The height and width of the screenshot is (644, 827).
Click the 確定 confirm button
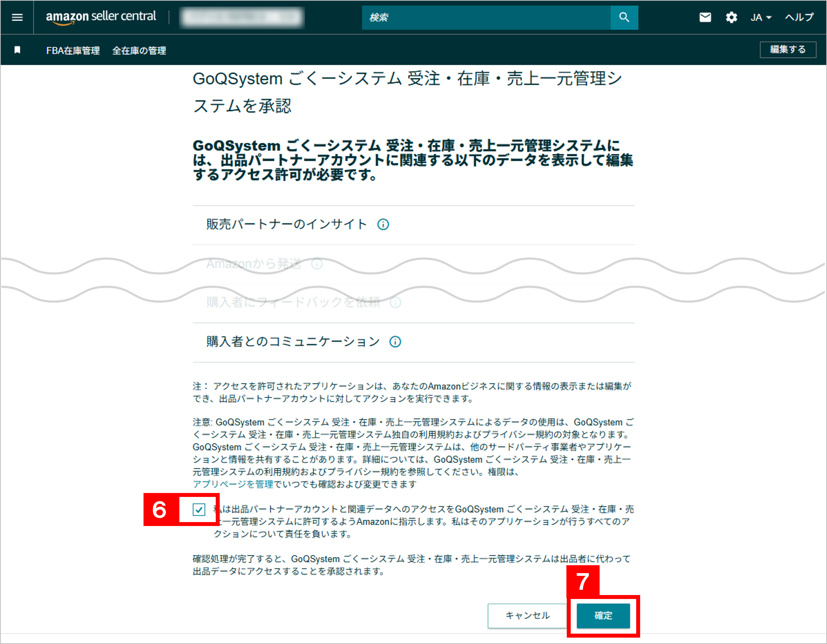[x=603, y=616]
